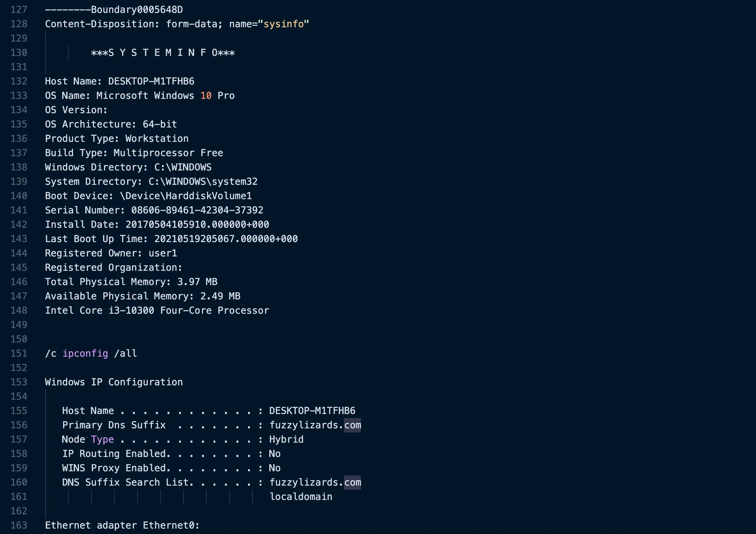Click the orange 10 in OS Name
The image size is (756, 534).
tap(206, 96)
